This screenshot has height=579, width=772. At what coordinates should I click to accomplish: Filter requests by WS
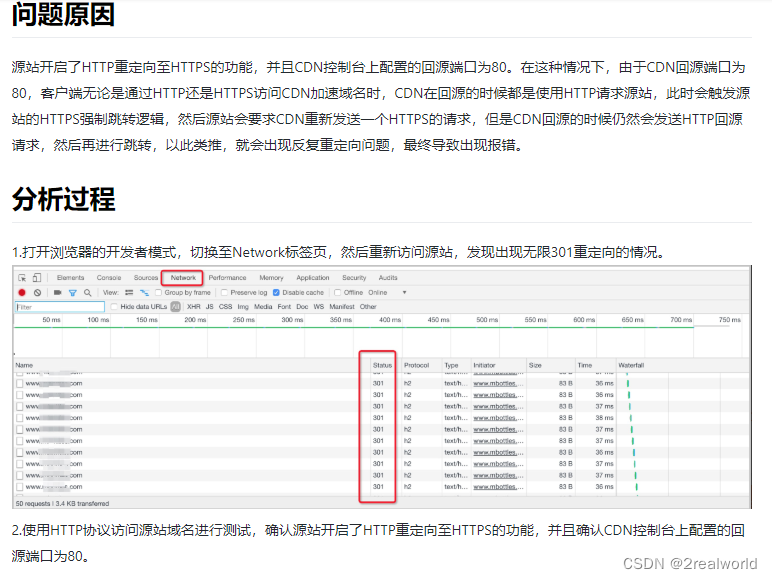click(319, 307)
